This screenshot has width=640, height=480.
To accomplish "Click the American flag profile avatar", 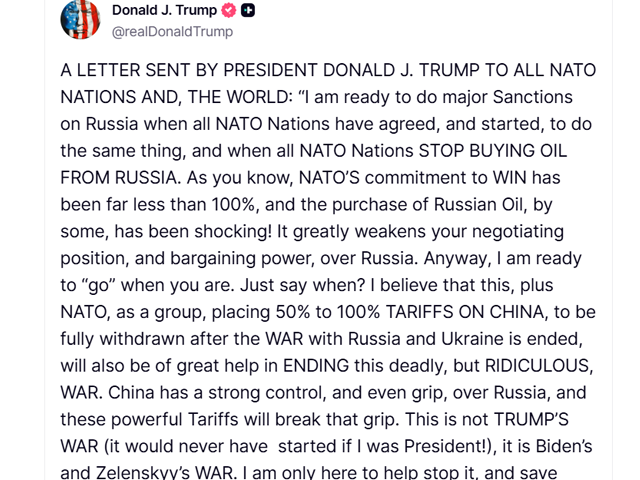I will 80,19.
